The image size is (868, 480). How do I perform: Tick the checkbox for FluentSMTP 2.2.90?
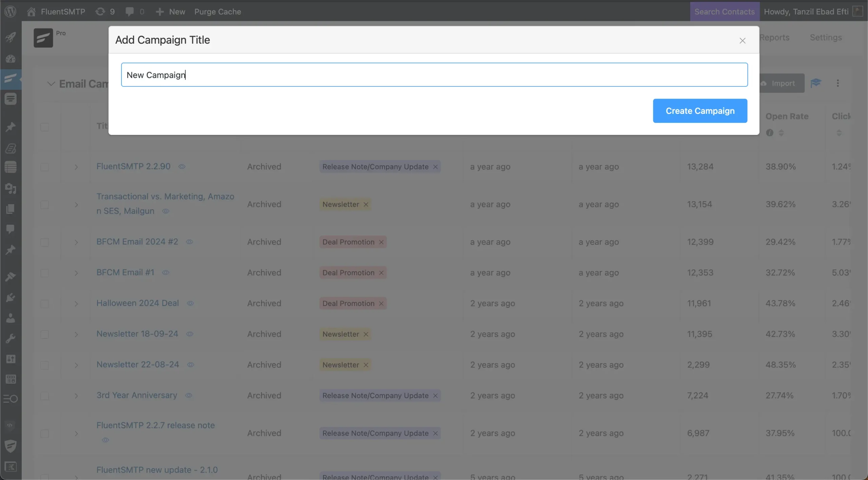pyautogui.click(x=44, y=167)
